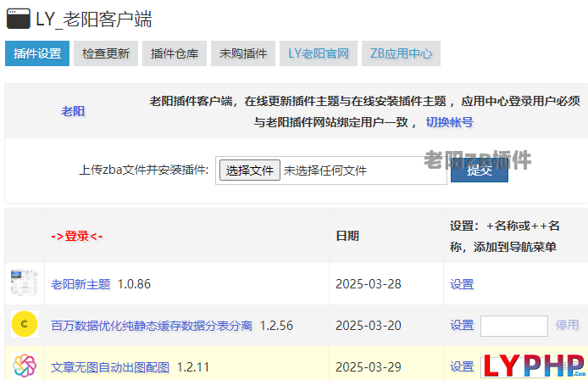Focus the nav name input in 百万数据优化 row
The width and height of the screenshot is (588, 380).
pos(513,326)
